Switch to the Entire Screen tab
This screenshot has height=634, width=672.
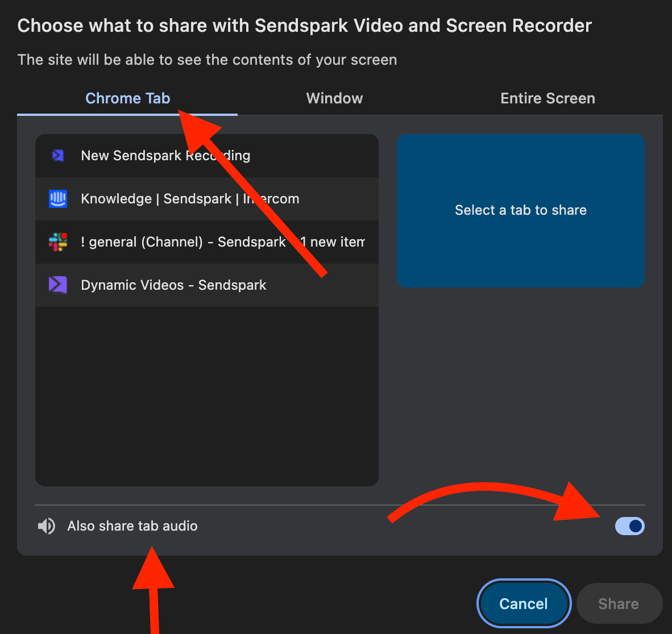point(547,98)
